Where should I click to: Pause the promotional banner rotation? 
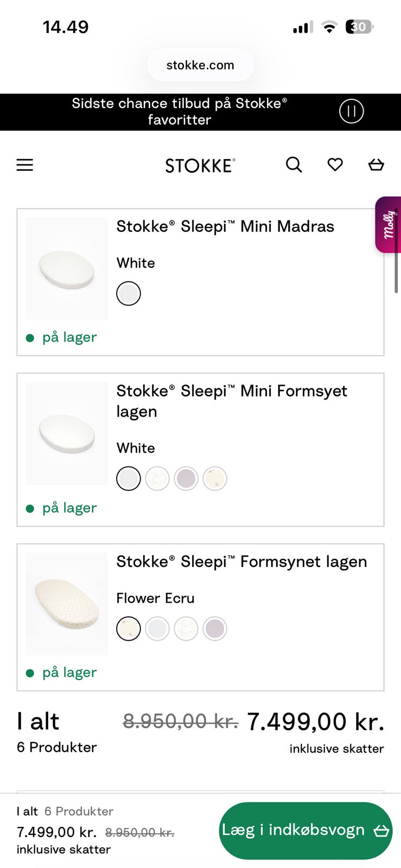(x=351, y=112)
